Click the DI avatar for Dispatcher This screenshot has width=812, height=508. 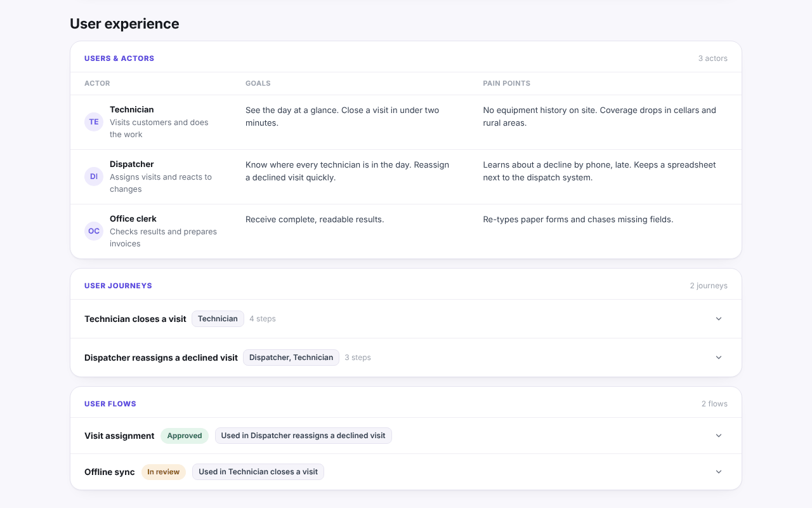94,177
